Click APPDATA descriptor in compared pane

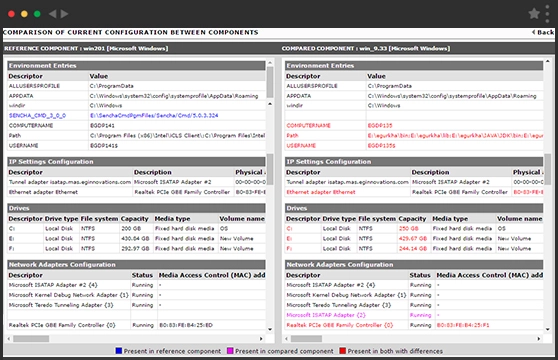[x=299, y=96]
